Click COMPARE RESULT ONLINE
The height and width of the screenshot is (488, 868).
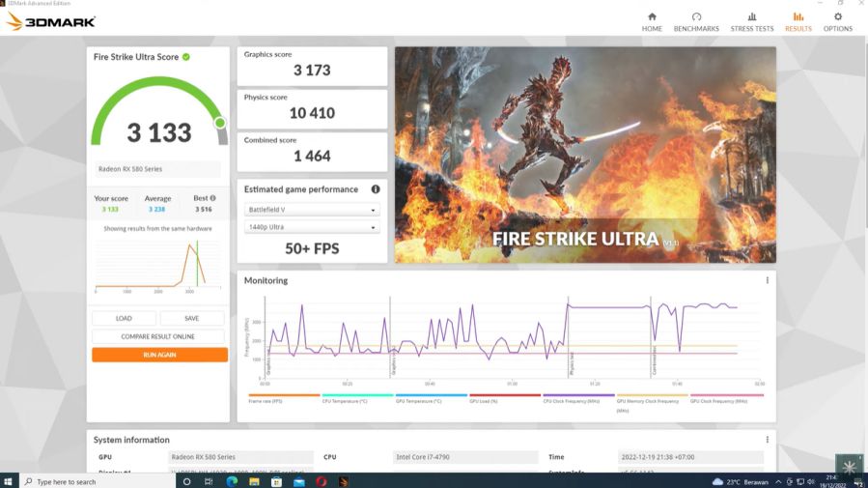[157, 336]
